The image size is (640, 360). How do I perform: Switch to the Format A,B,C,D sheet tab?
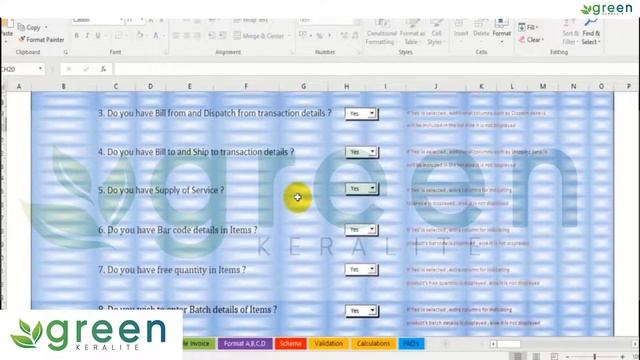point(244,344)
